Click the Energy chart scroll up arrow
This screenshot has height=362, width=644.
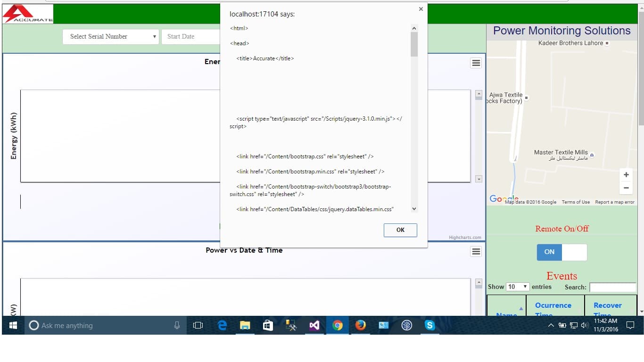coord(479,94)
